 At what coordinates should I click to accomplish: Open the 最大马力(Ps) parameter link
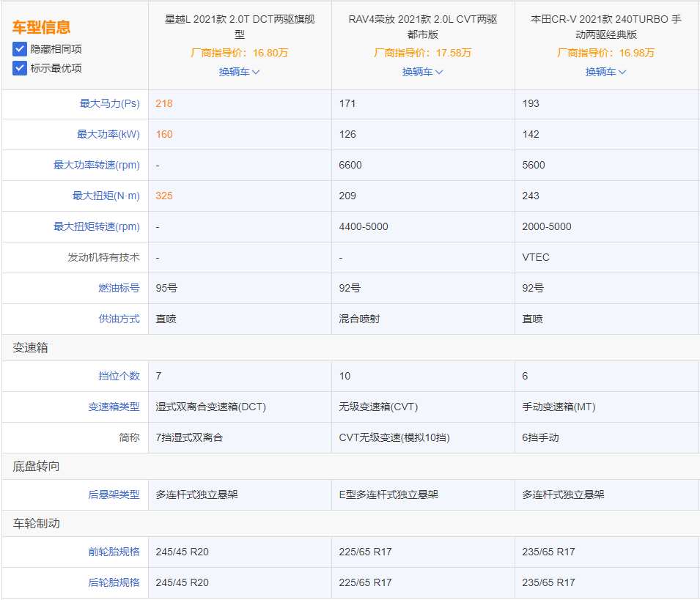(x=110, y=103)
